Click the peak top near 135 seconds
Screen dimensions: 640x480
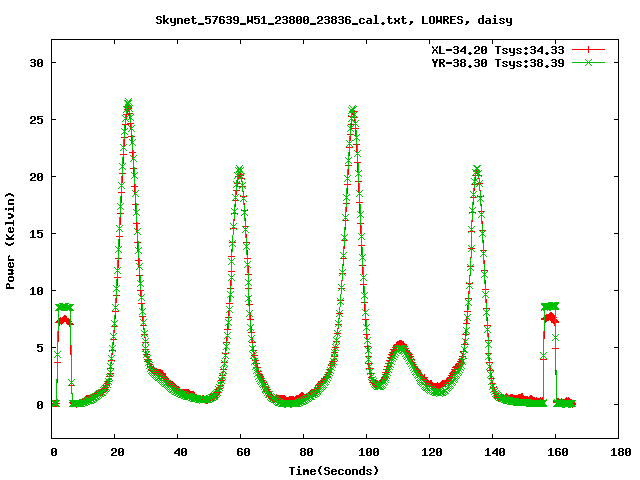[477, 170]
